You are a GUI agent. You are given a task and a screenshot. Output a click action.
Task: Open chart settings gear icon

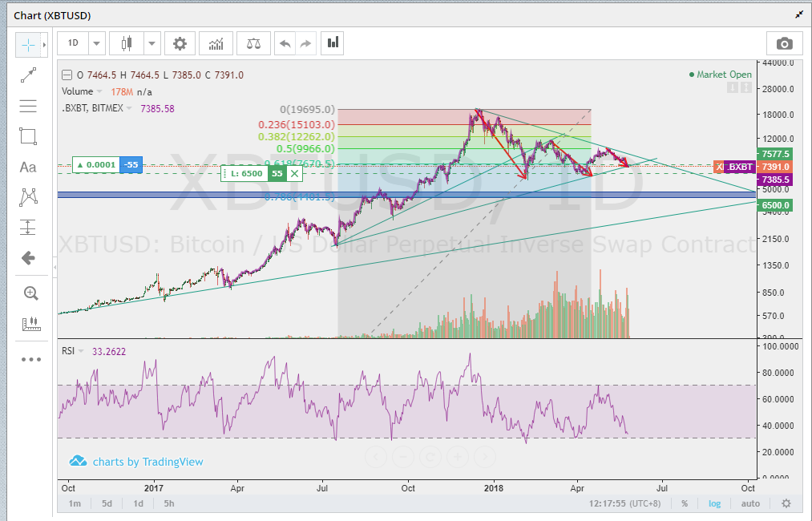[x=180, y=43]
